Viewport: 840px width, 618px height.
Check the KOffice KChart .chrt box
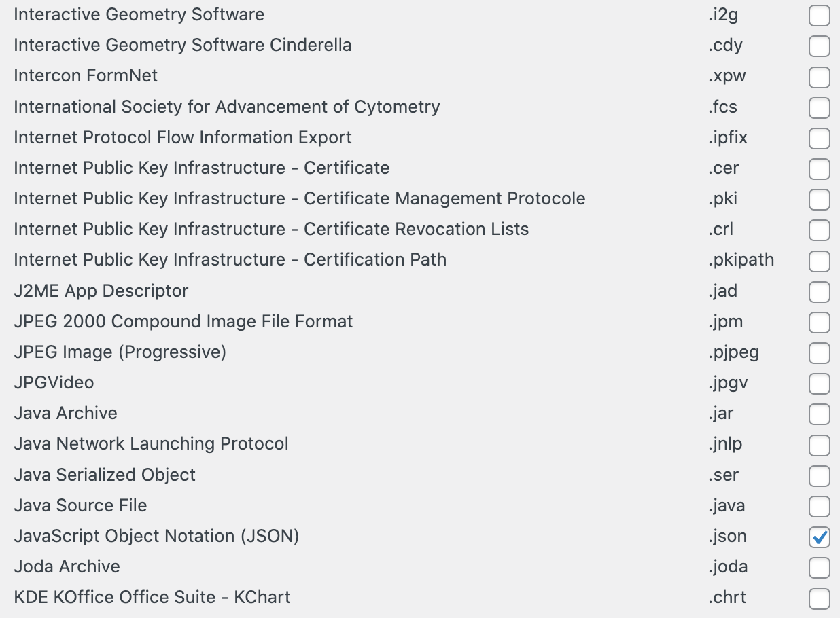[x=820, y=598]
